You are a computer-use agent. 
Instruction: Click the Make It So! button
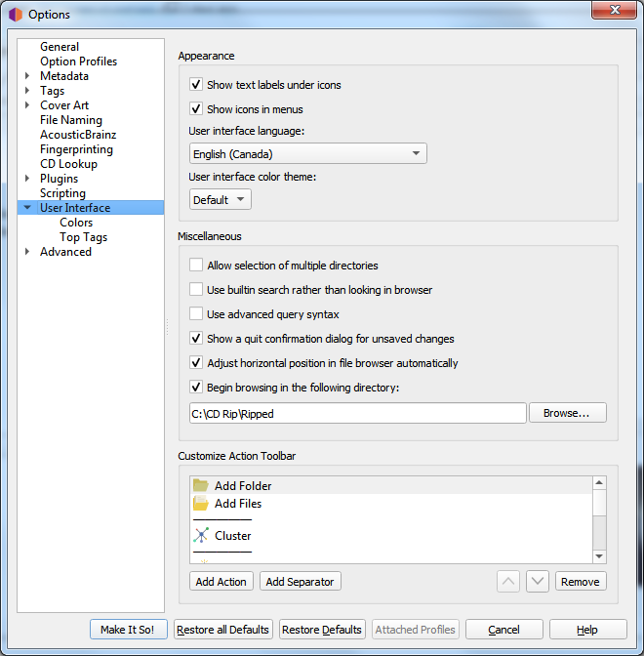[x=128, y=630]
